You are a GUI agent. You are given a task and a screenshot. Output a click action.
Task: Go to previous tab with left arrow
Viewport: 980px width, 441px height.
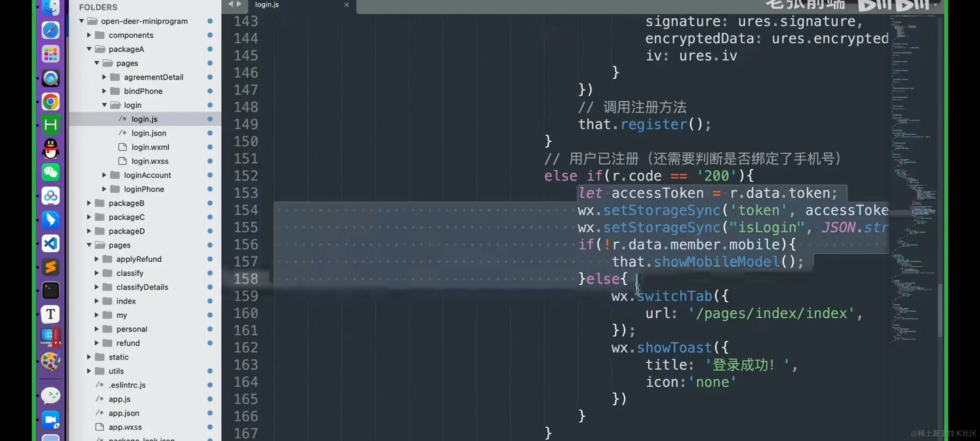(230, 4)
